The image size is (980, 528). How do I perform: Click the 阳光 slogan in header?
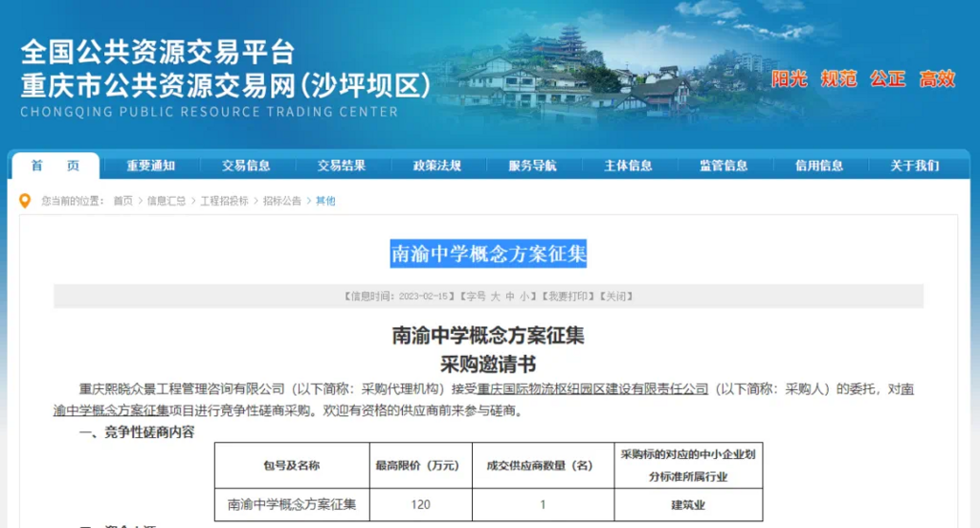point(790,78)
